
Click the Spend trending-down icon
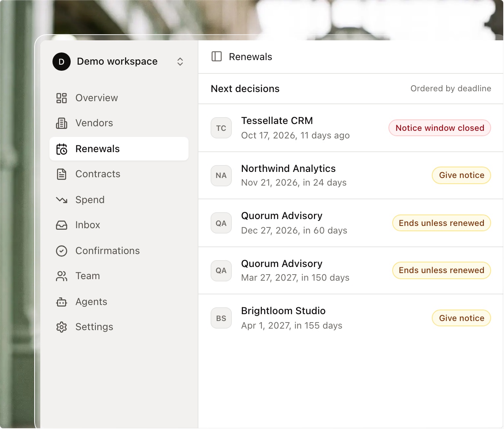coord(62,200)
